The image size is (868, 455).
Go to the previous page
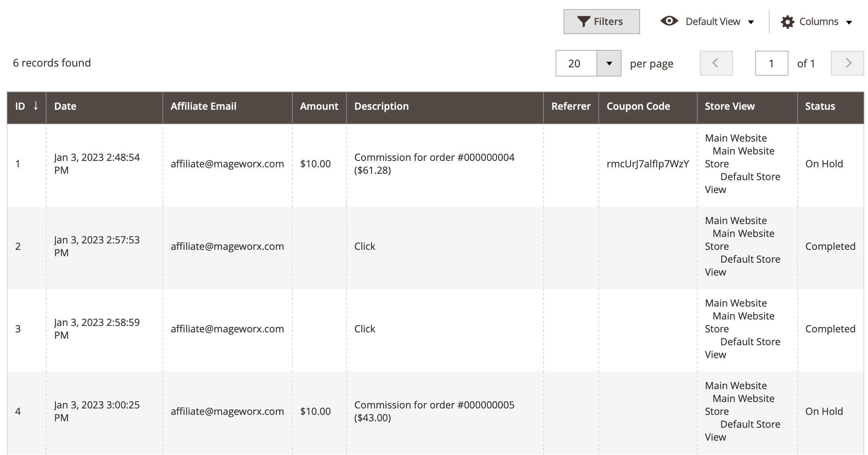click(716, 63)
